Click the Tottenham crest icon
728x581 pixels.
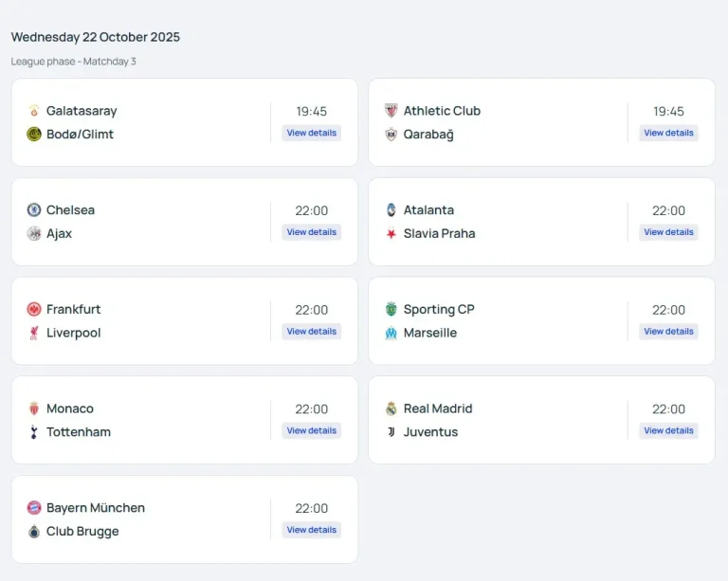point(34,432)
